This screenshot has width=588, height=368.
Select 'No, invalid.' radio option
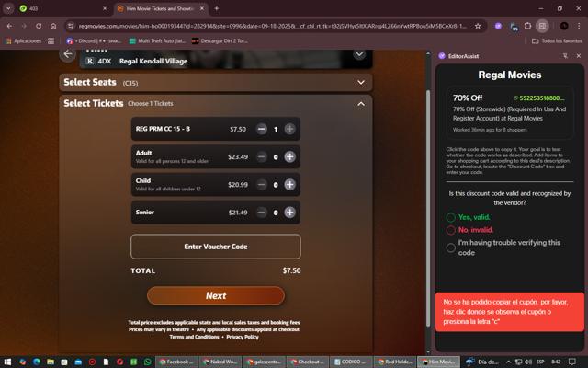tap(451, 230)
